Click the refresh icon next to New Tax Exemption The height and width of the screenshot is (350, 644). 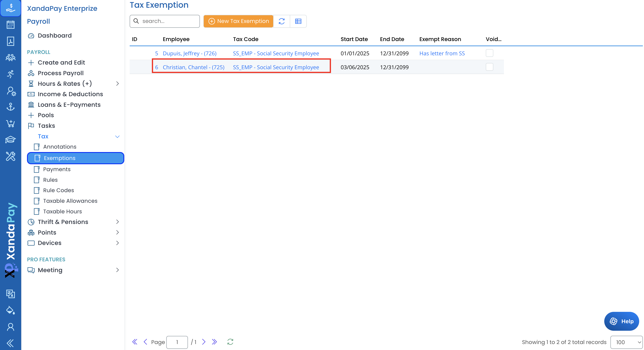tap(281, 21)
